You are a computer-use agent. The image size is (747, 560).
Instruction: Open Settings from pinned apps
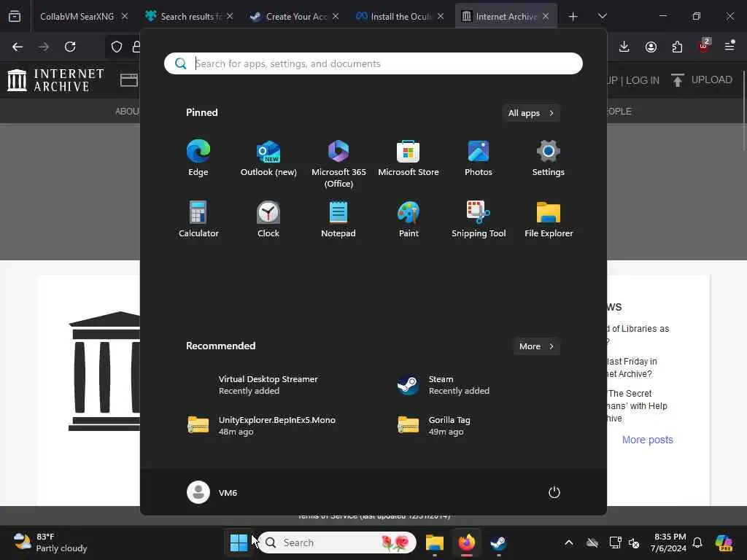tap(549, 158)
